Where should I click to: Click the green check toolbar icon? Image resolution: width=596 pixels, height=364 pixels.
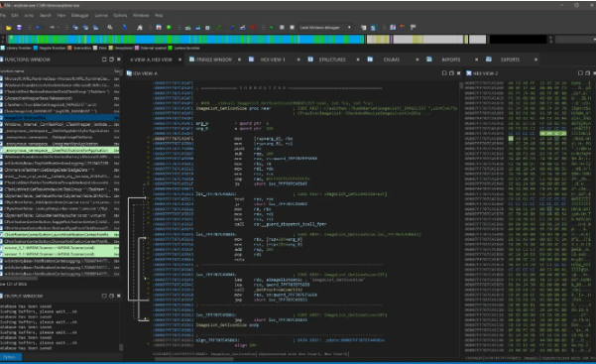218,28
